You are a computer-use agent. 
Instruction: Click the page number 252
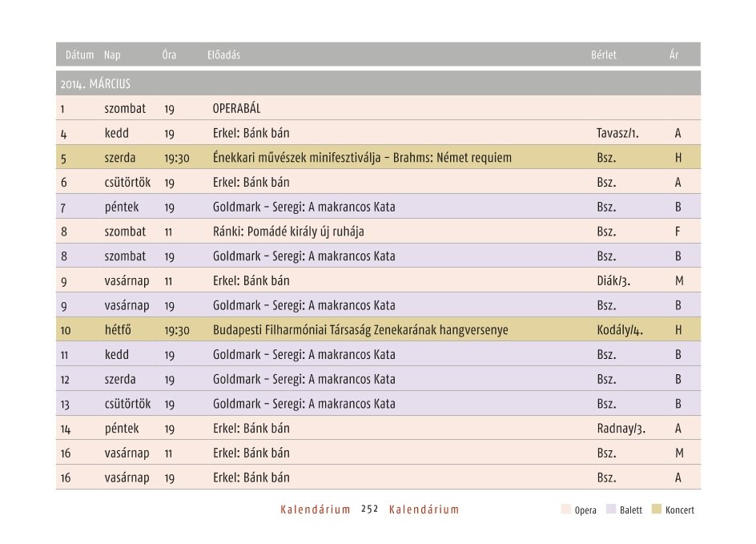(370, 510)
